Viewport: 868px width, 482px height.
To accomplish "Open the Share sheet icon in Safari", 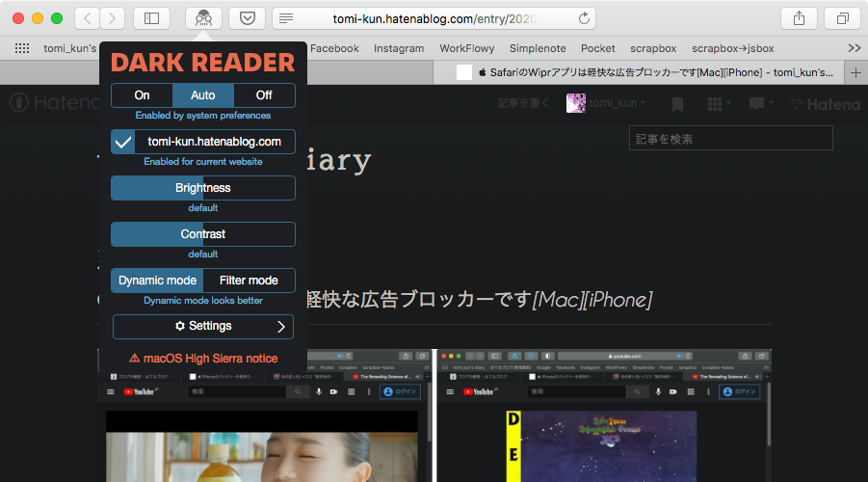I will (799, 18).
